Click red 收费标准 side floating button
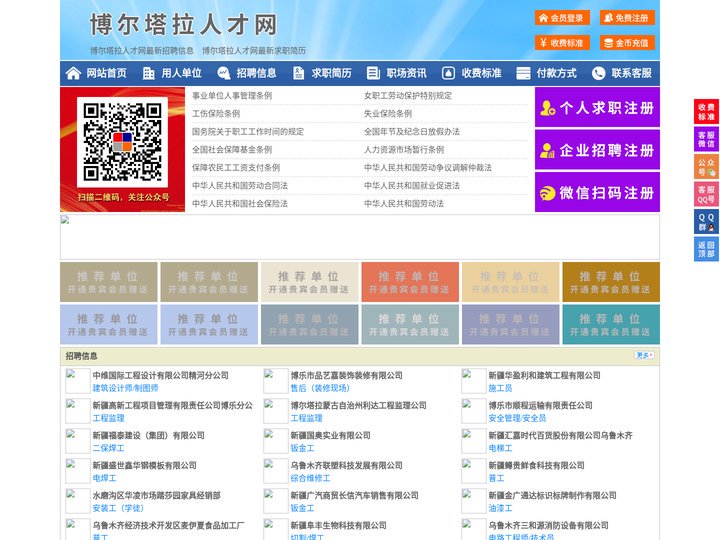The width and height of the screenshot is (720, 540). tap(706, 112)
